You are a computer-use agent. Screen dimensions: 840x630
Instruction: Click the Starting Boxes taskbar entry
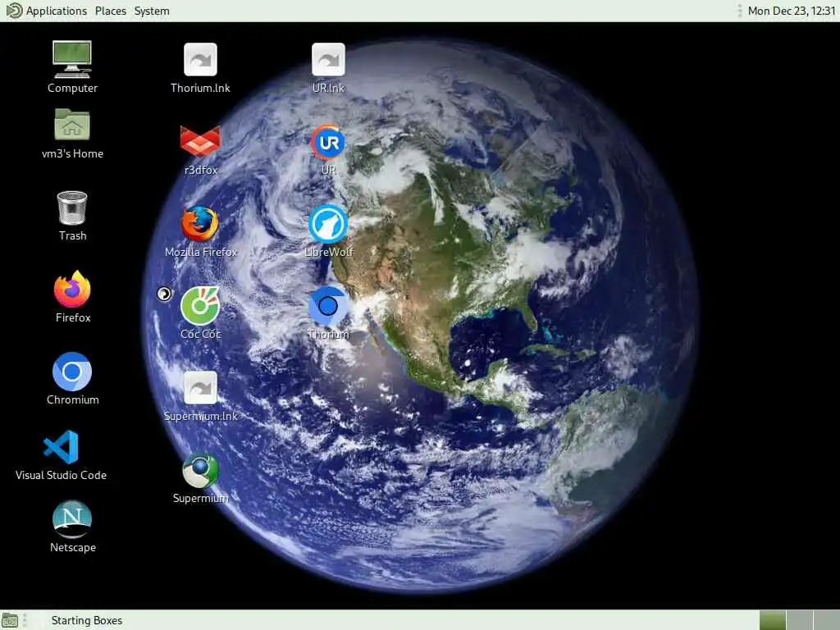[87, 620]
